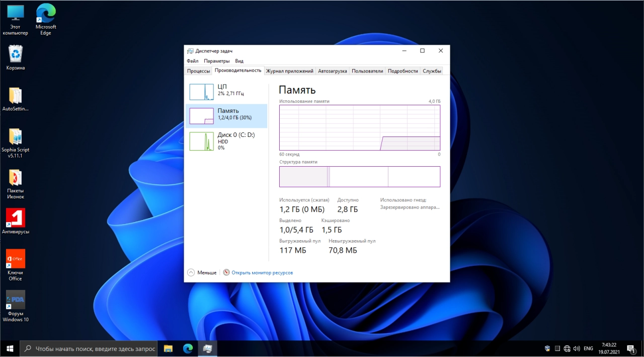Viewport: 644px width, 357px height.
Task: Launch Edge from the taskbar
Action: tap(188, 348)
